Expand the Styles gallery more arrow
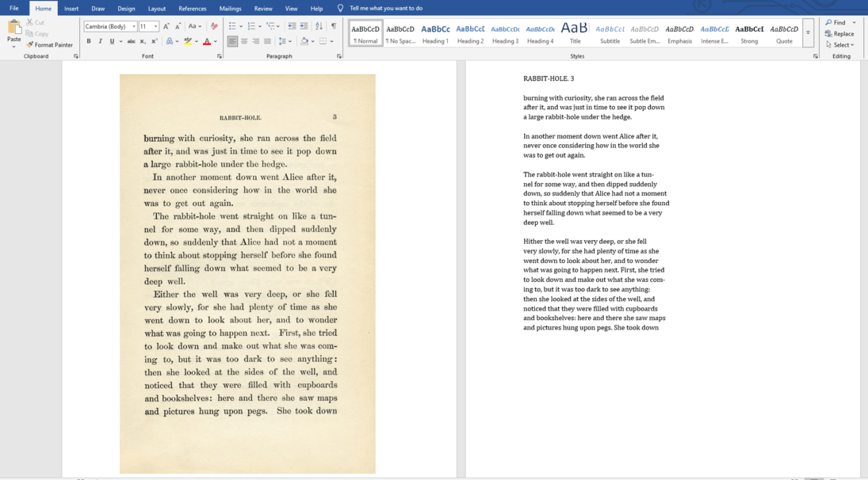This screenshot has width=868, height=480. tap(809, 32)
